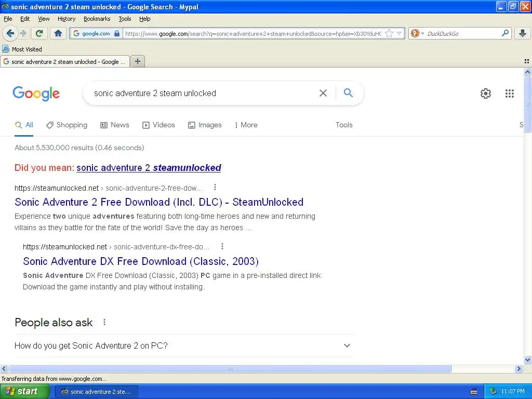Viewport: 532px width, 399px height.
Task: Click the horizontal scrollbar thumb
Action: coord(230,368)
